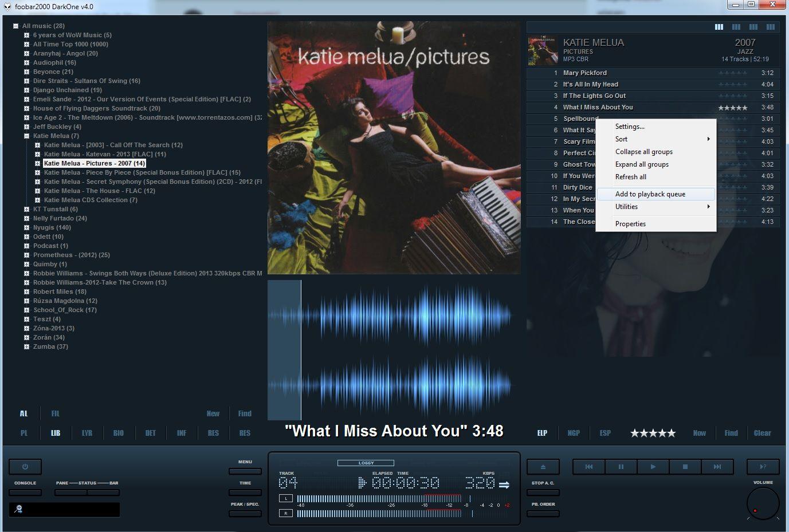Image resolution: width=789 pixels, height=532 pixels.
Task: Skip to previous track button
Action: 588,467
